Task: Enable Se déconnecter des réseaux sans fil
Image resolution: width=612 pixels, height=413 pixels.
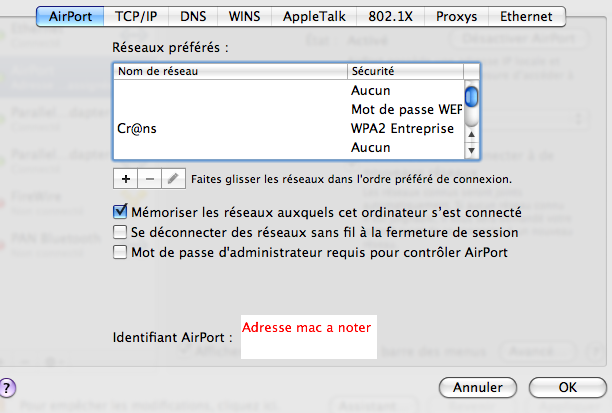Action: click(x=121, y=232)
